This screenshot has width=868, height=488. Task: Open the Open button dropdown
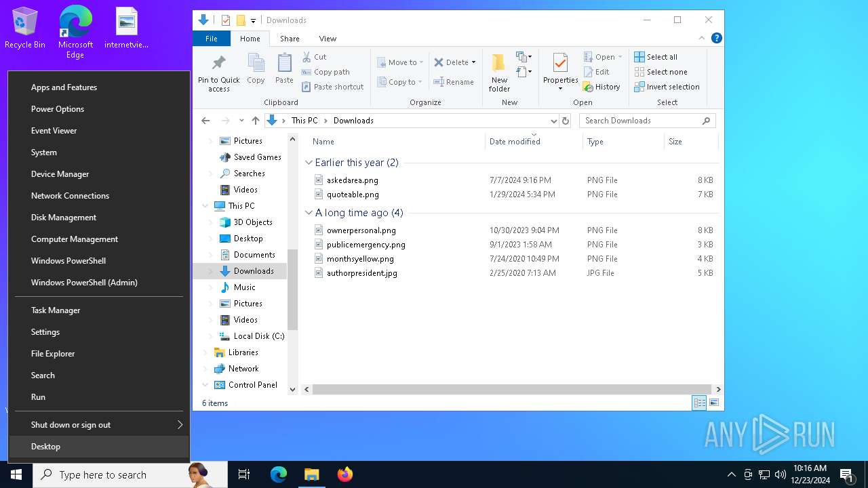coord(620,57)
